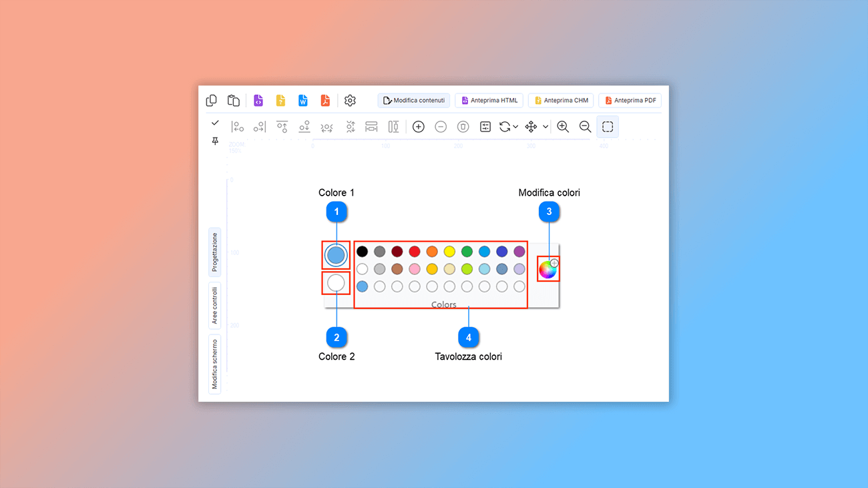Select the Modifica schermo side tab
This screenshot has width=868, height=488.
tap(214, 363)
